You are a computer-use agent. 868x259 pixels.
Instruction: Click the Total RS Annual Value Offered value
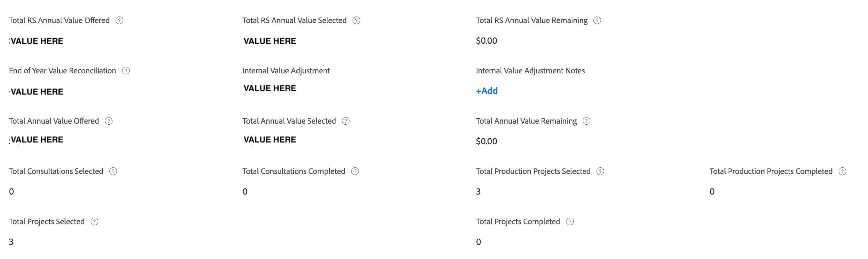(x=37, y=41)
